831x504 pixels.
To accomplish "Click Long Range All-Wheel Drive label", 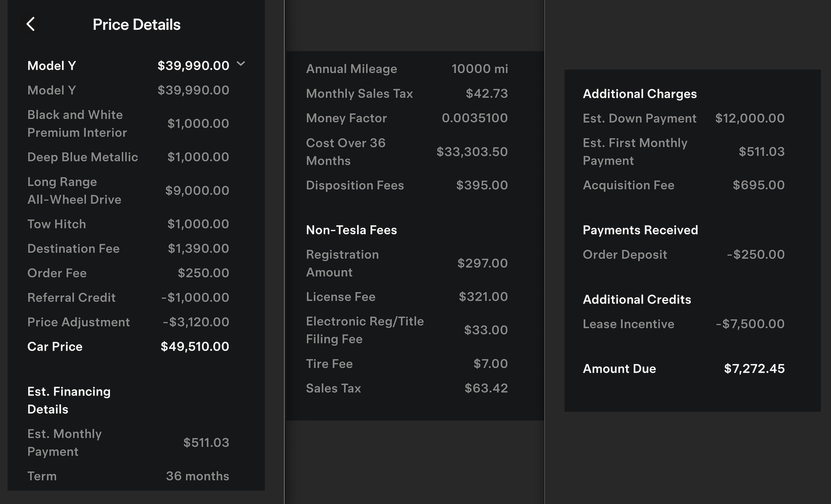I will coord(74,190).
